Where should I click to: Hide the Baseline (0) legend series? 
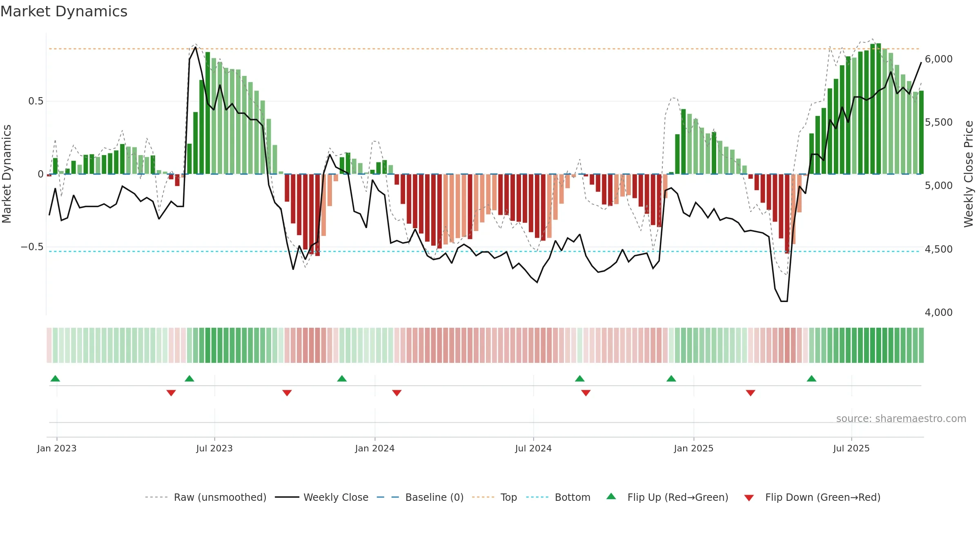tap(420, 497)
